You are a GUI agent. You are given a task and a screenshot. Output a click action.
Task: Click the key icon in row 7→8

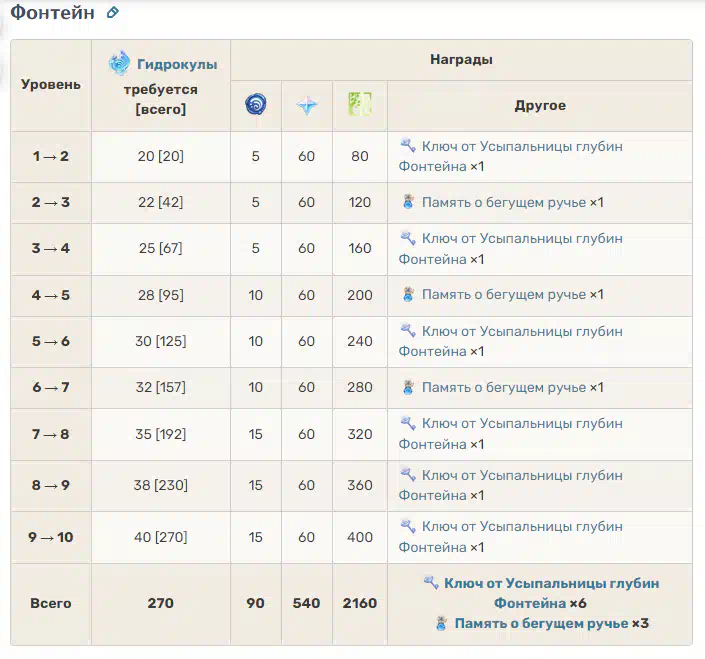tap(408, 423)
